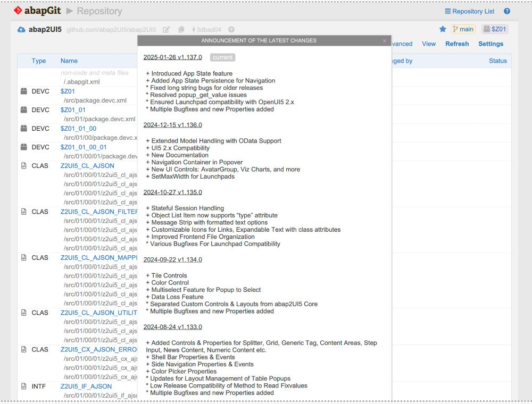Click 'non-code and meta files' label
532x404 pixels.
pos(95,73)
